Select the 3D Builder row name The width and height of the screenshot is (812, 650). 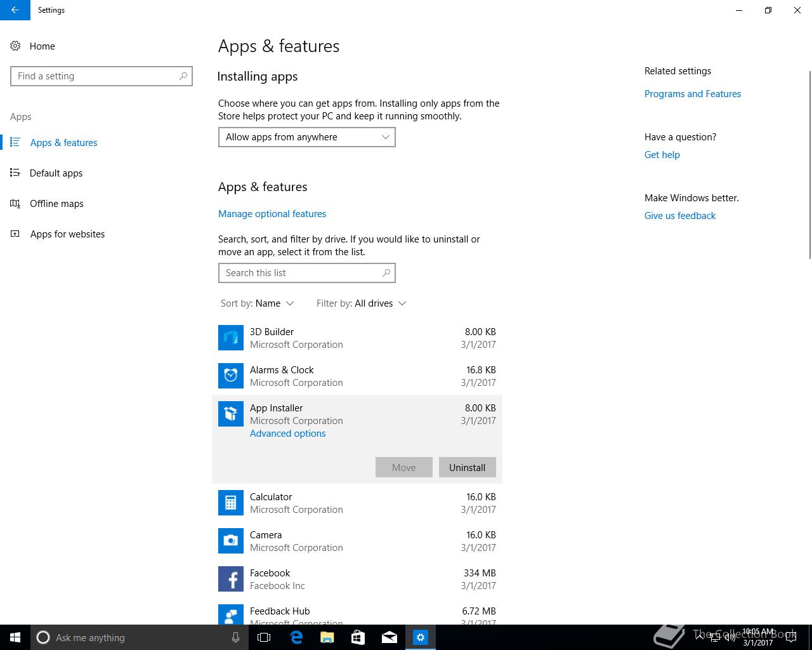coord(272,332)
